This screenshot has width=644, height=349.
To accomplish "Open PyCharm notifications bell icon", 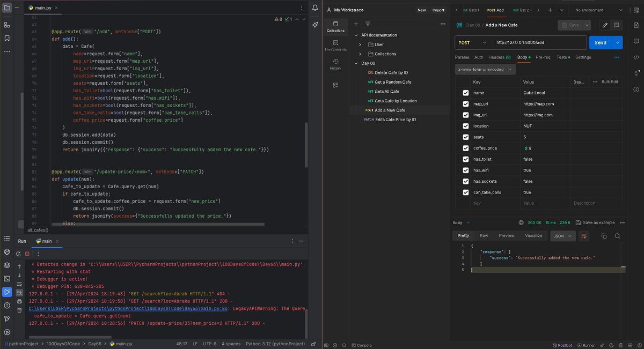I will 315,8.
